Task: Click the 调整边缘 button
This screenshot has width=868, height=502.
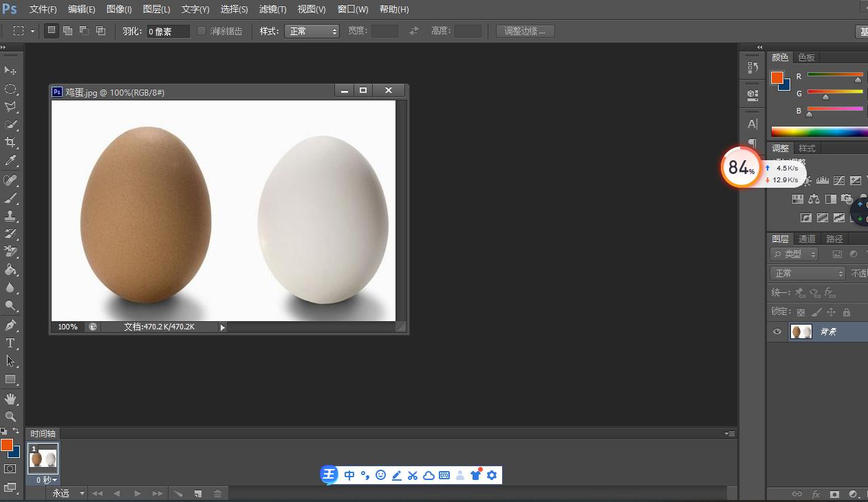Action: pos(525,30)
